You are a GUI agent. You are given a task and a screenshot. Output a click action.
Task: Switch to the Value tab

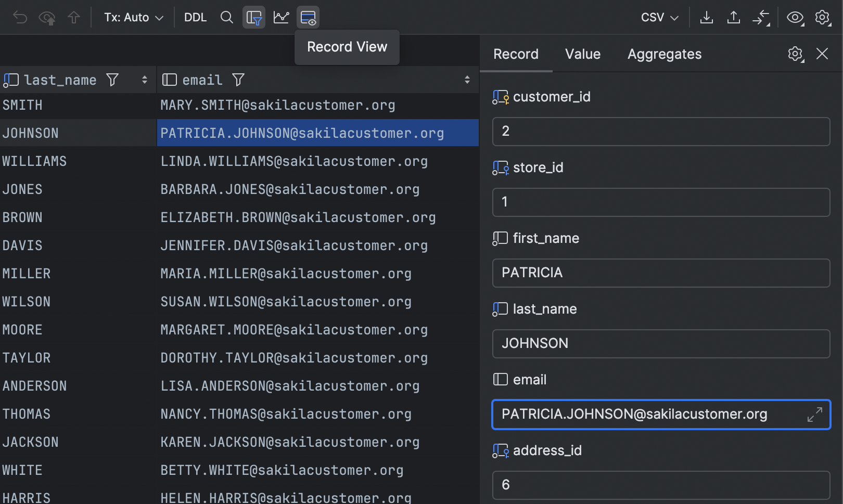tap(582, 54)
